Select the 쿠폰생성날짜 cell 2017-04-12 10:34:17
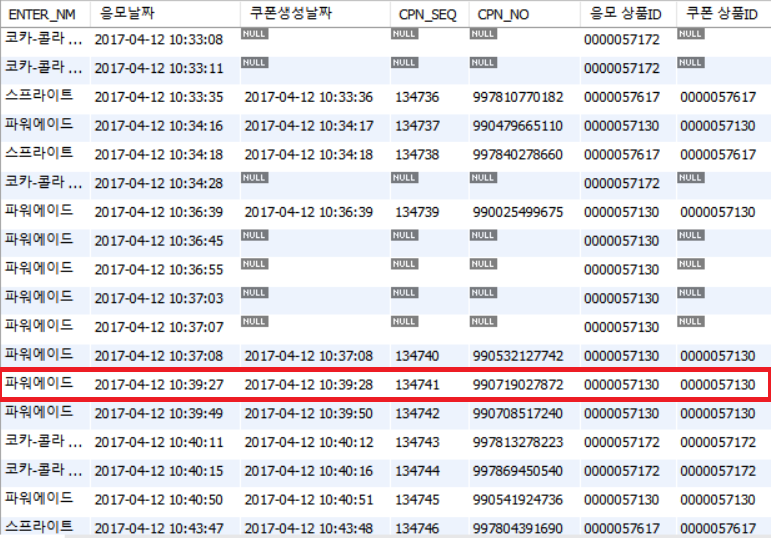The image size is (771, 538). click(x=308, y=126)
